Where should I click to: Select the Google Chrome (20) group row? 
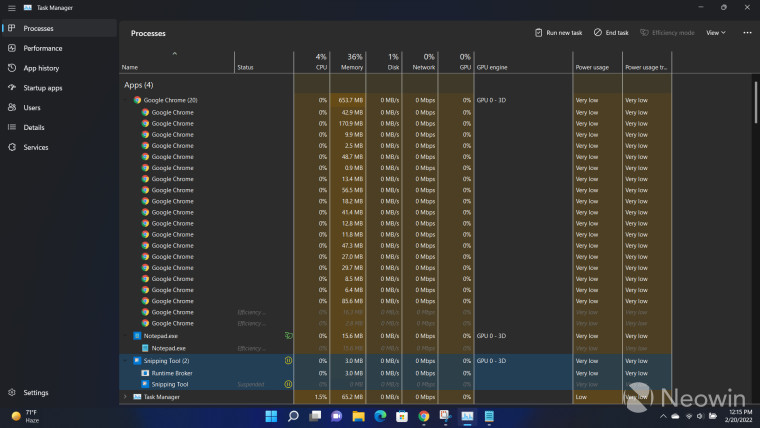click(x=395, y=100)
